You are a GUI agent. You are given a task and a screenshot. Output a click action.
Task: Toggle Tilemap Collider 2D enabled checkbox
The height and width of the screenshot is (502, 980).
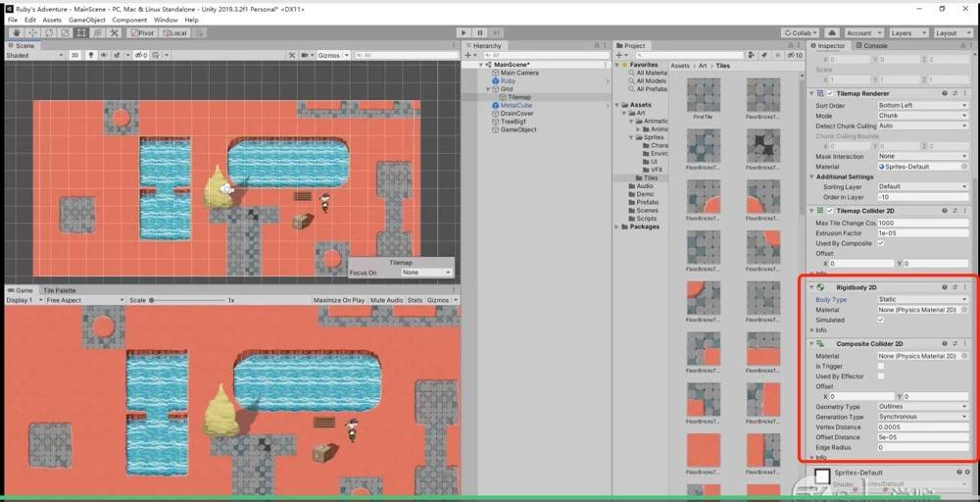[831, 211]
